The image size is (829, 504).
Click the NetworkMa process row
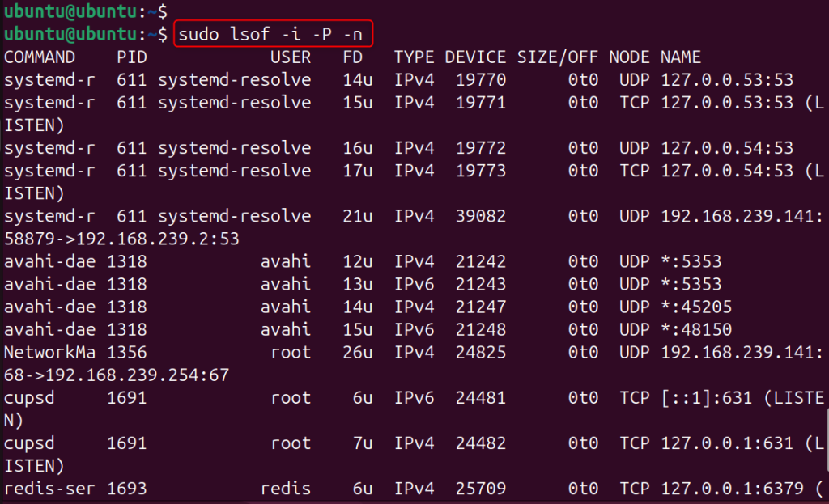(x=45, y=352)
